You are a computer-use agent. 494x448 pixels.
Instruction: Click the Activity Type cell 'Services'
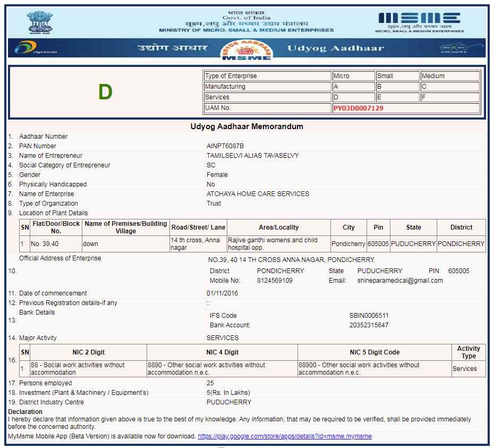469,369
